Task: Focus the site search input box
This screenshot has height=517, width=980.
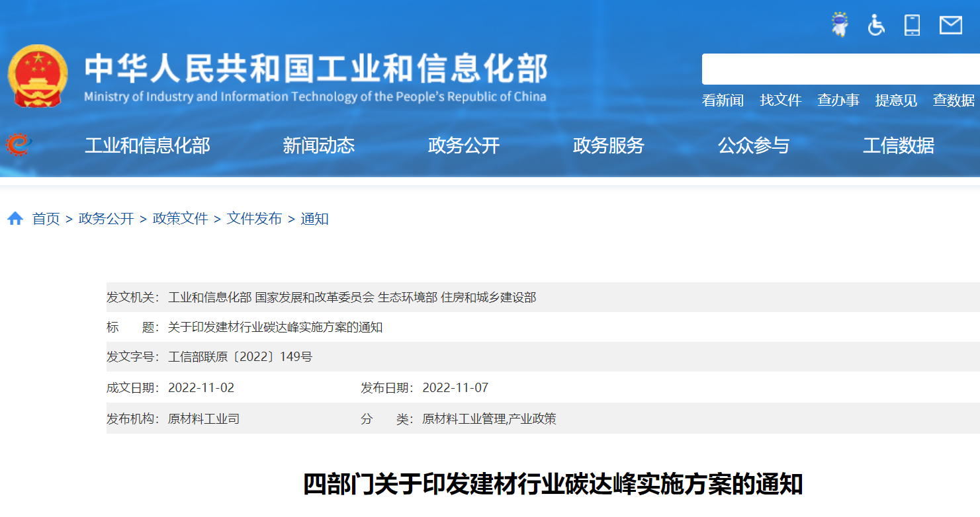Action: [x=840, y=69]
